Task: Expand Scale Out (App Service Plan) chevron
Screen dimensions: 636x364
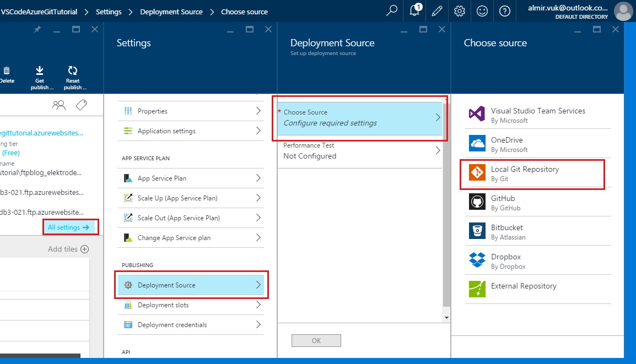Action: click(x=258, y=218)
